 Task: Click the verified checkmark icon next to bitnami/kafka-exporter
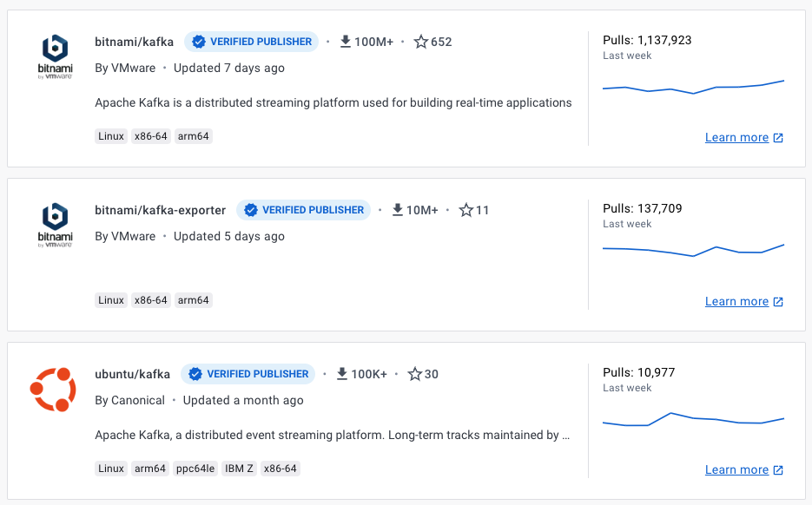(x=251, y=210)
